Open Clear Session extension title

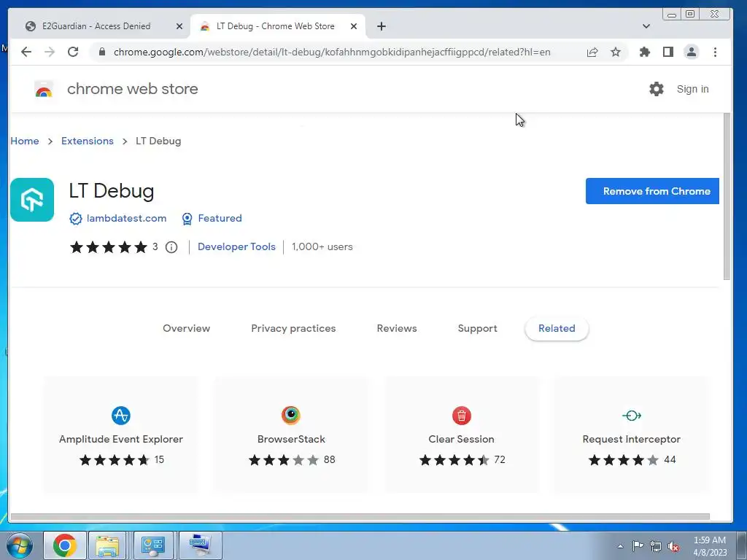click(461, 439)
